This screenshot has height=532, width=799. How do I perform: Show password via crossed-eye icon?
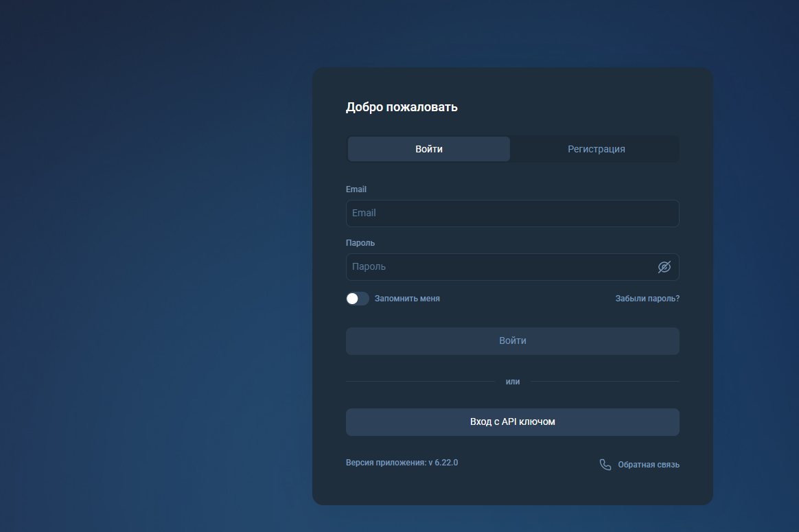664,266
